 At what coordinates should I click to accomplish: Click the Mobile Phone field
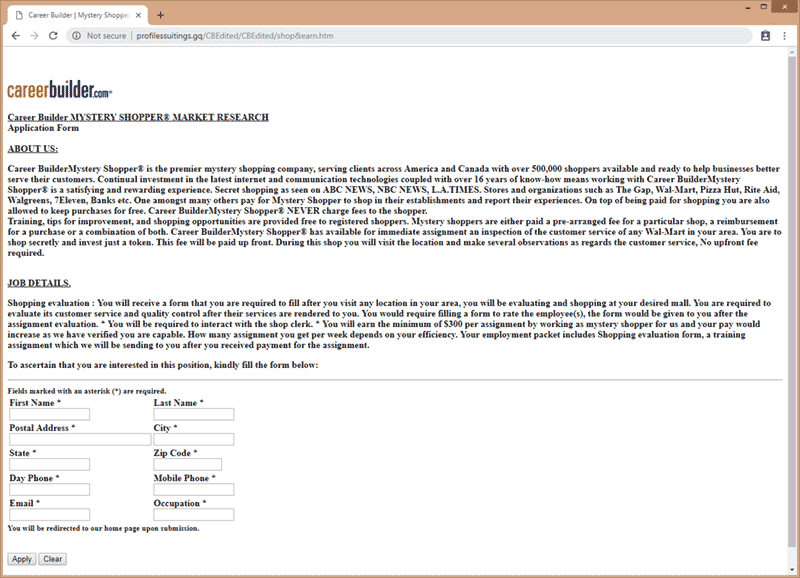[194, 489]
